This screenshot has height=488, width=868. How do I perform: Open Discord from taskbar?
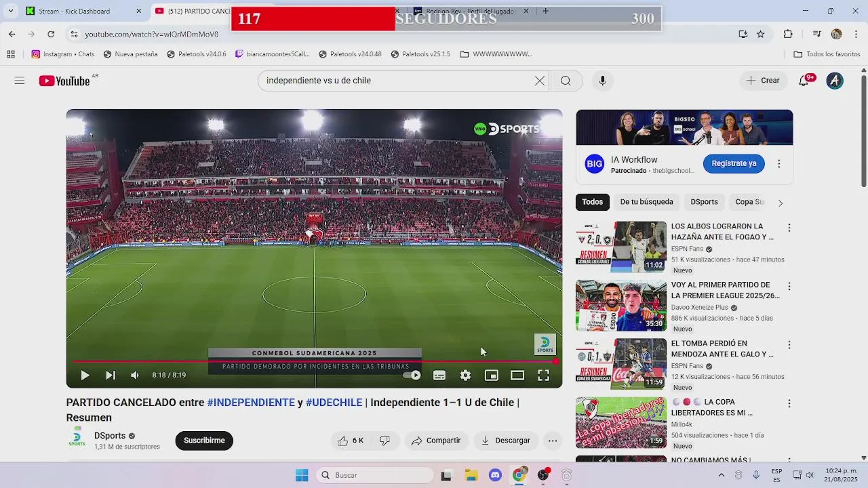[495, 475]
